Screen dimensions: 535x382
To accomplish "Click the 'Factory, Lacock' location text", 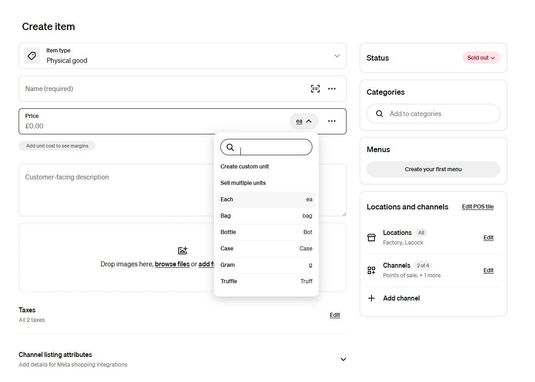I will point(403,243).
